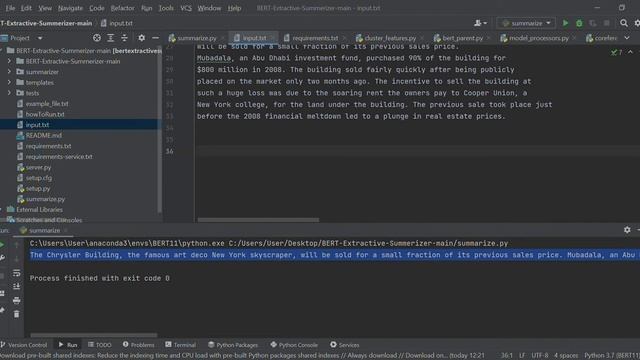The image size is (640, 360).
Task: Select setup.py in project tree
Action: click(x=38, y=189)
